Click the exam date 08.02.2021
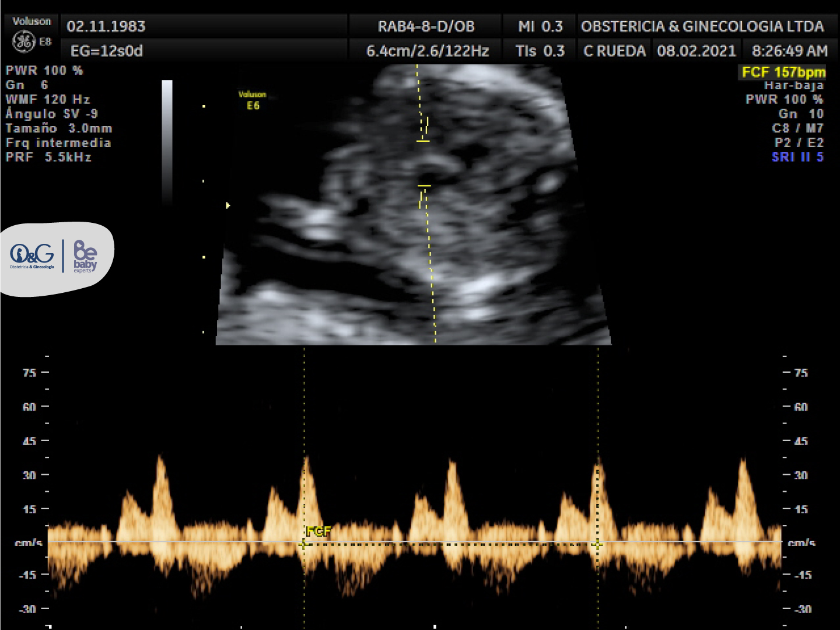840x630 pixels. point(696,51)
